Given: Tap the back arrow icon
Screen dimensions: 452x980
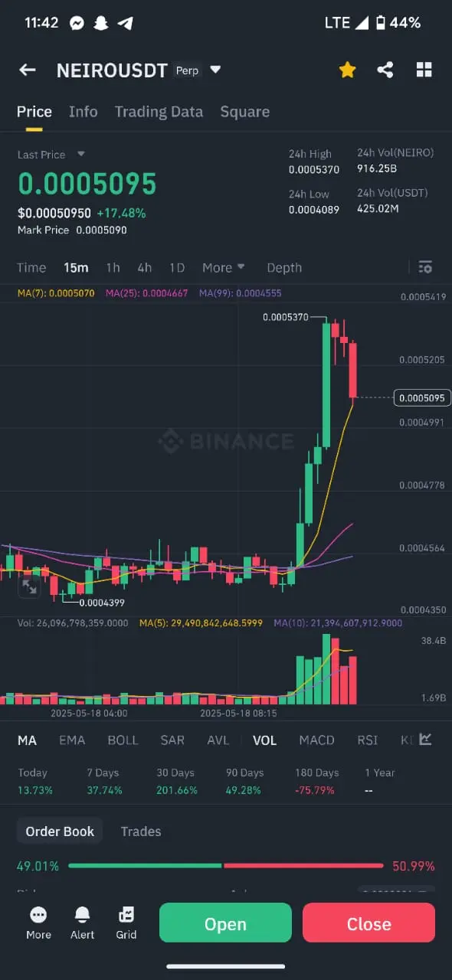Looking at the screenshot, I should click(28, 70).
